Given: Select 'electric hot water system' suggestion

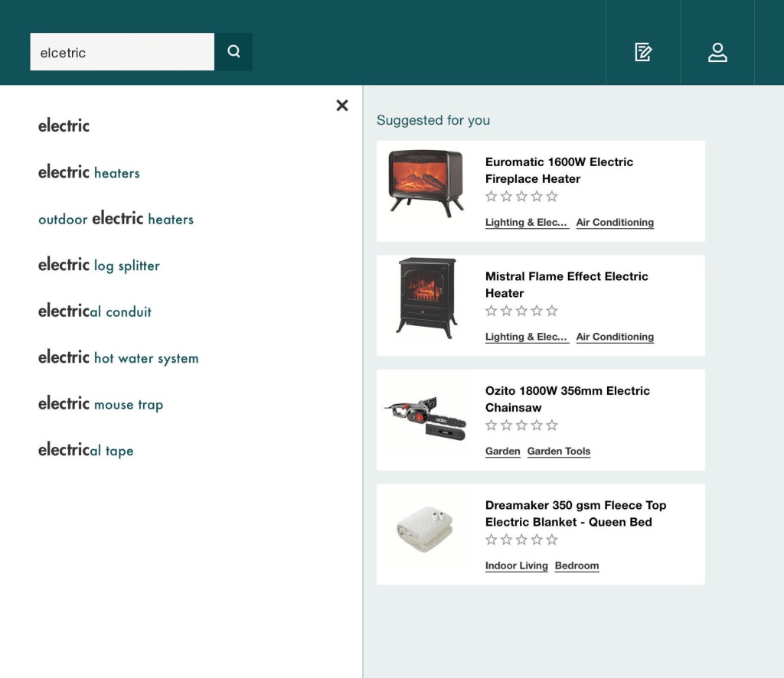Looking at the screenshot, I should (119, 357).
